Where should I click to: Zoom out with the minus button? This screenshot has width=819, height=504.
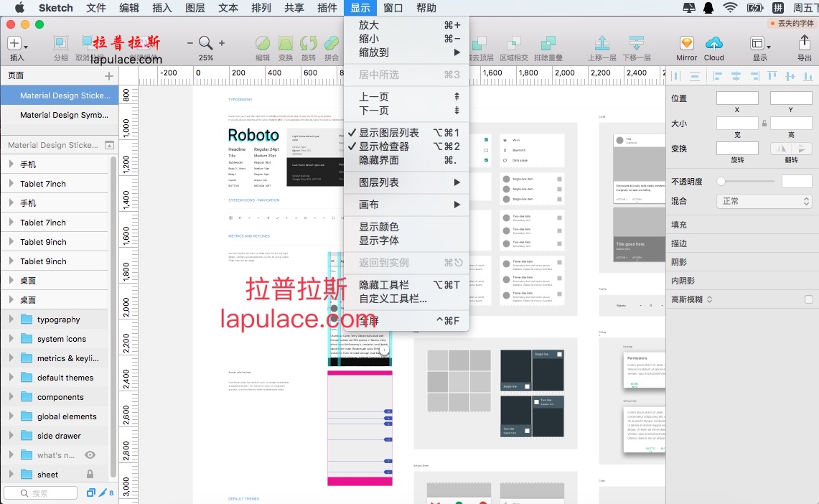(x=189, y=43)
